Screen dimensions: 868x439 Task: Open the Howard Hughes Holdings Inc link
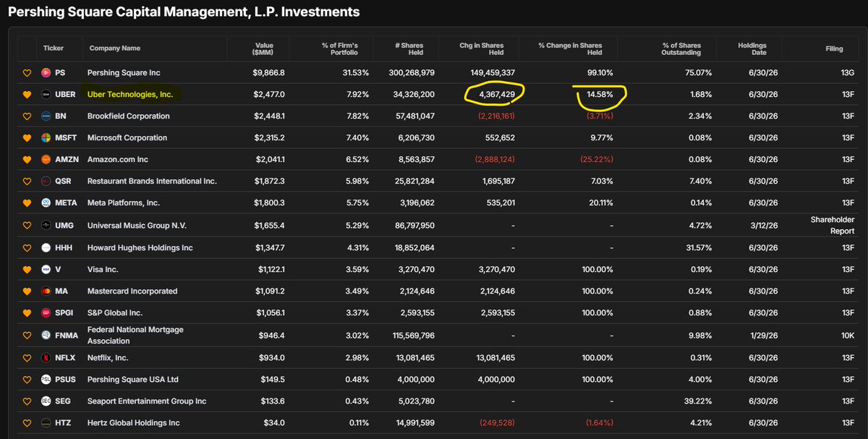(140, 248)
